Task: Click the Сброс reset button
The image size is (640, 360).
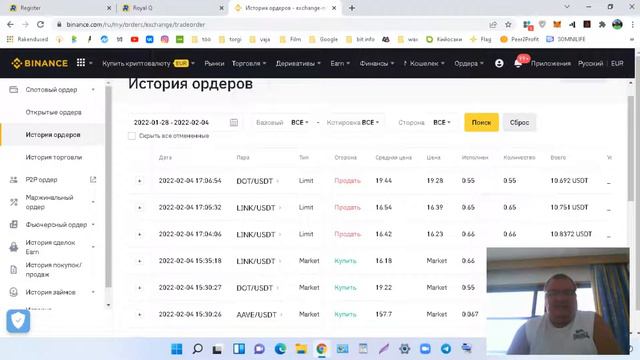Action: (x=519, y=122)
